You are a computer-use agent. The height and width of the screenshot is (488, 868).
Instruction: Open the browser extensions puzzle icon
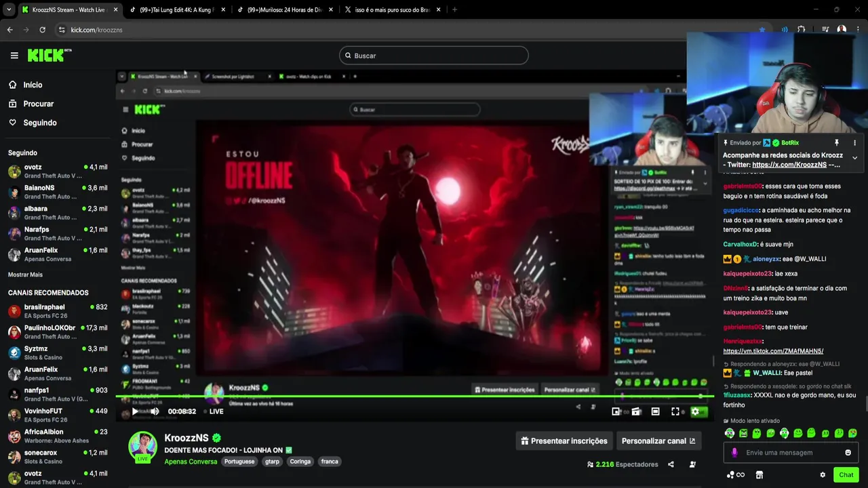pos(802,30)
